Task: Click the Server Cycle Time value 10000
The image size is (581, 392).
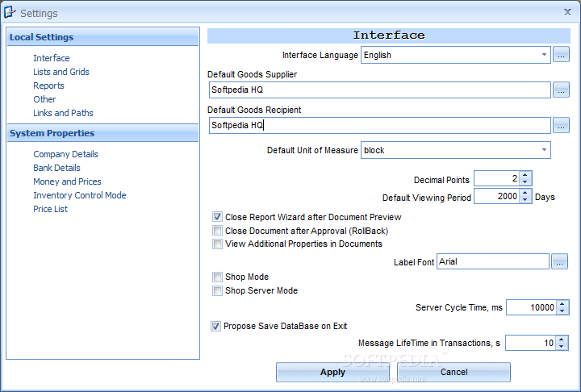Action: [531, 307]
